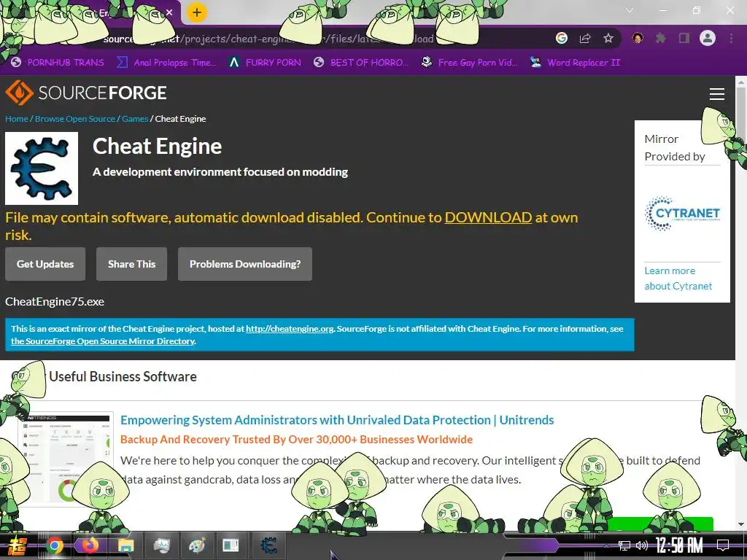Open the Chrome profile avatar
Viewport: 747px width, 560px height.
[x=708, y=38]
